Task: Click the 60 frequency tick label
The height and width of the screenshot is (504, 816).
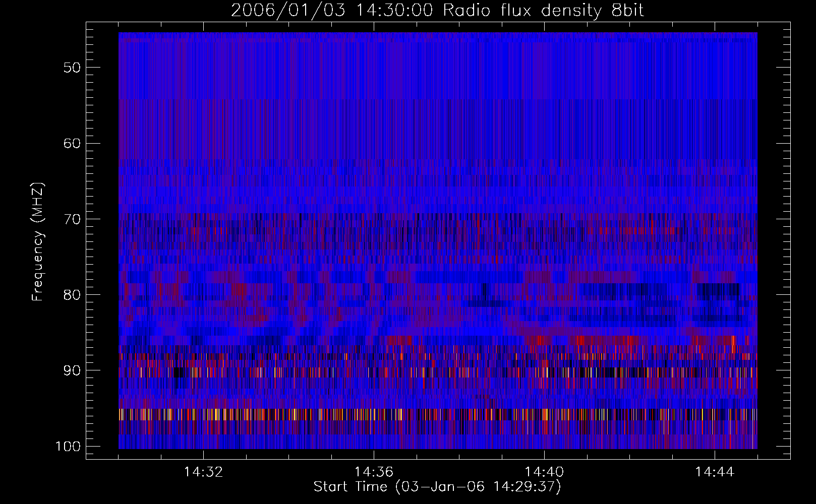Action: pos(72,143)
